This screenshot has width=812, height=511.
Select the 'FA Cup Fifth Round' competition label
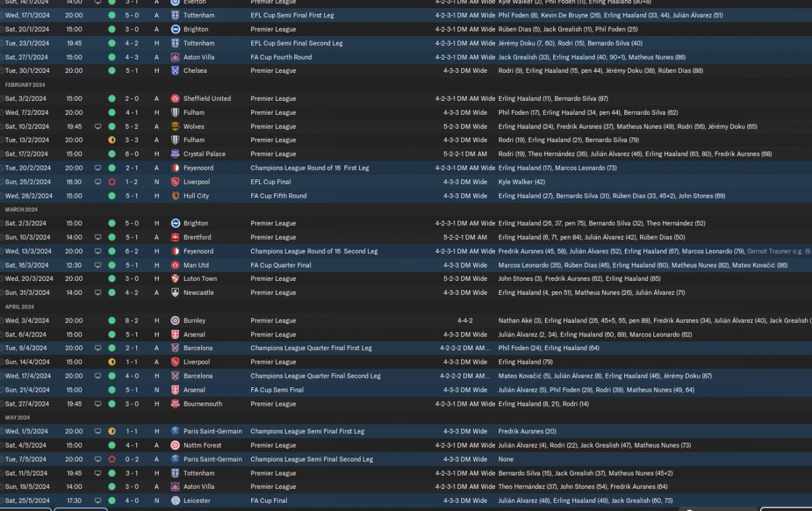(278, 196)
